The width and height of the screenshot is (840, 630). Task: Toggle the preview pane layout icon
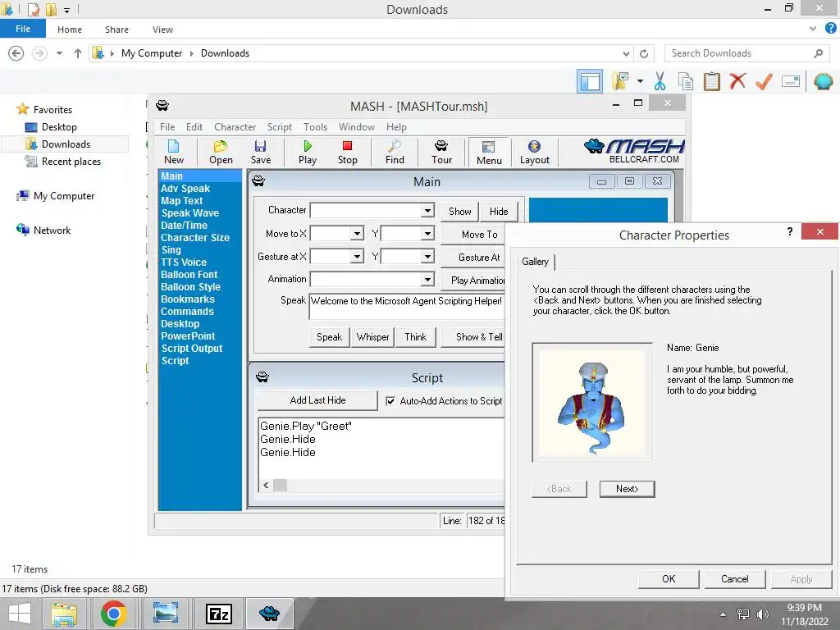coord(590,81)
